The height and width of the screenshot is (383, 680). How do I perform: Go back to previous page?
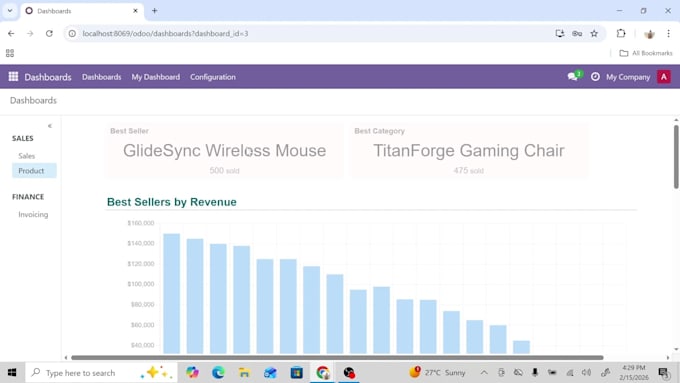[x=11, y=33]
